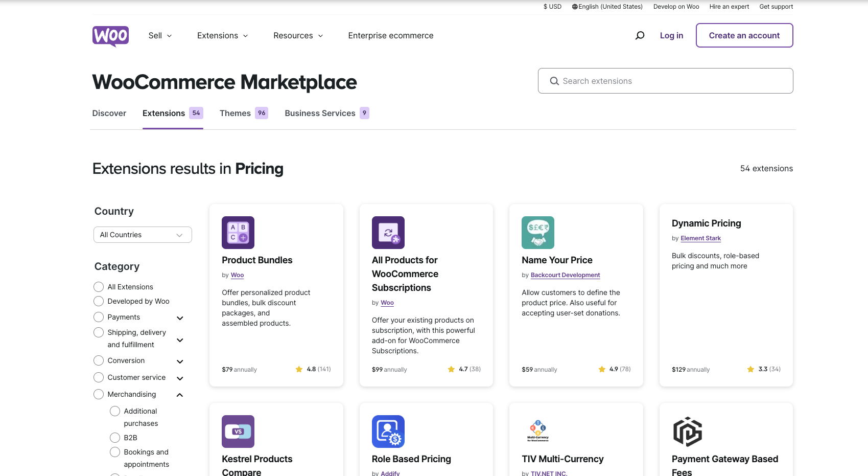This screenshot has width=868, height=476.
Task: Select the B2B subcategory radio
Action: [x=115, y=438]
